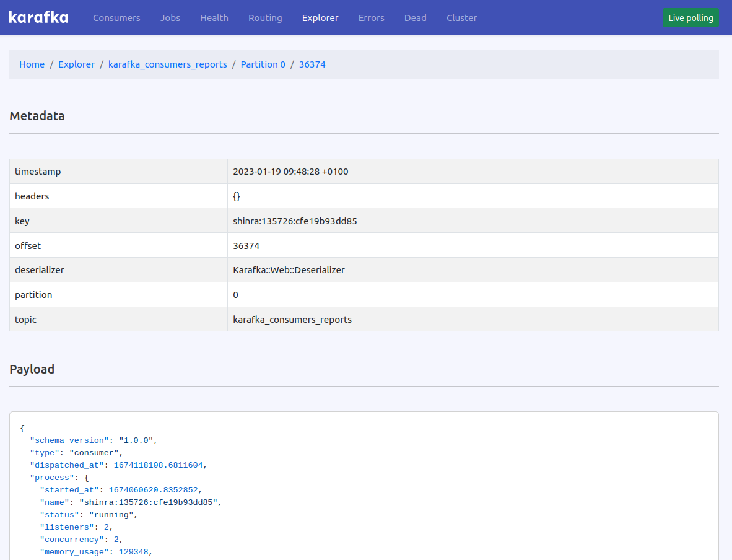Screen dimensions: 732x560
Task: Click the Metadata heading
Action: [37, 116]
